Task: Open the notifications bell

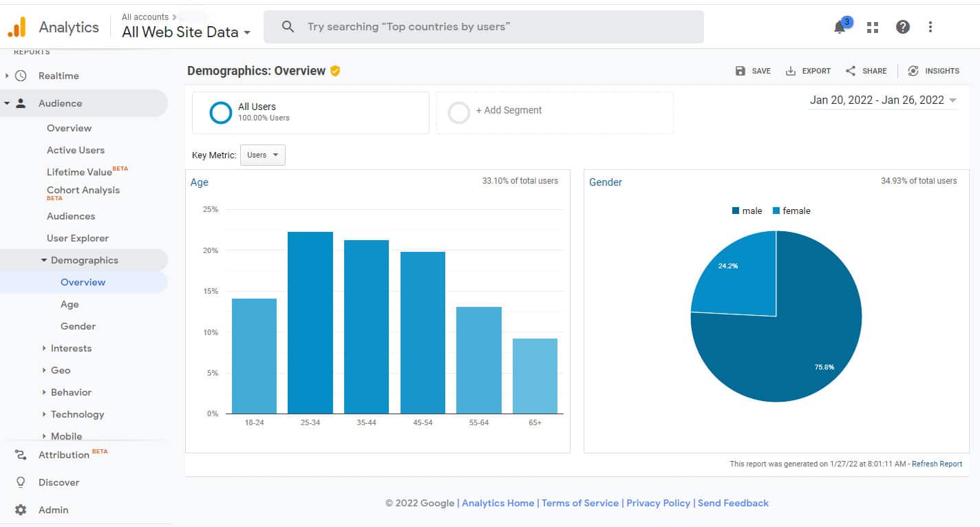Action: click(840, 27)
